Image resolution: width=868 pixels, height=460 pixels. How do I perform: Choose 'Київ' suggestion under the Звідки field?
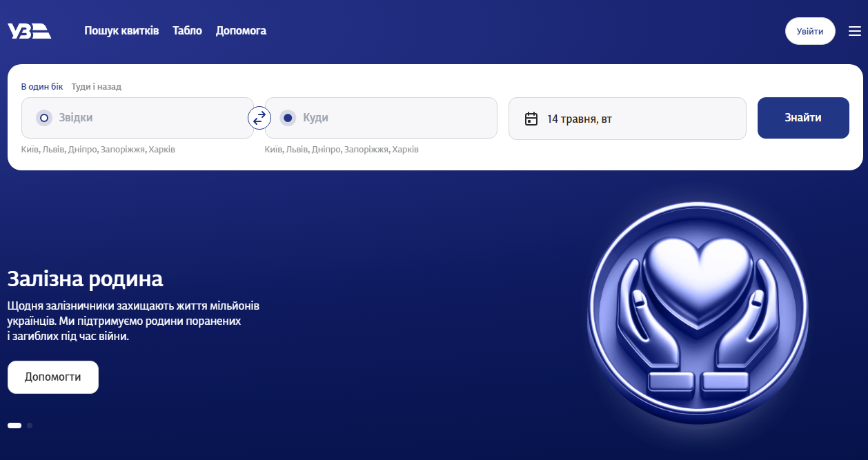pos(30,150)
